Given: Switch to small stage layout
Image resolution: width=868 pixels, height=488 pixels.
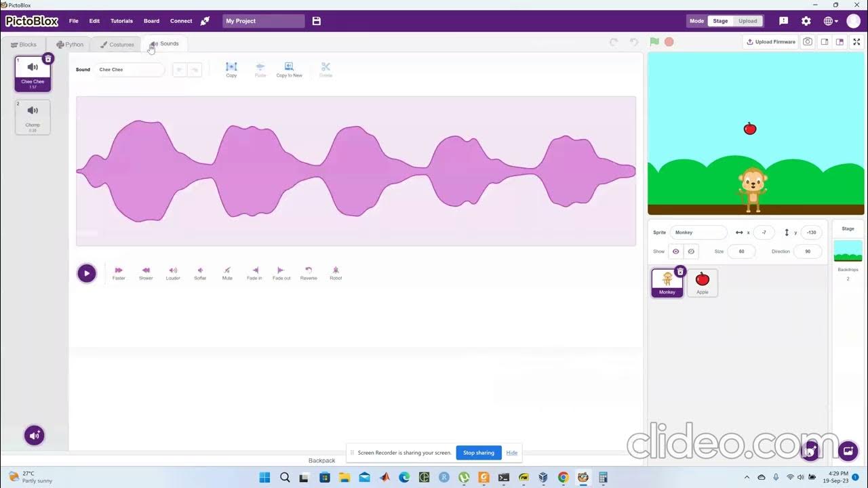Looking at the screenshot, I should click(x=825, y=42).
